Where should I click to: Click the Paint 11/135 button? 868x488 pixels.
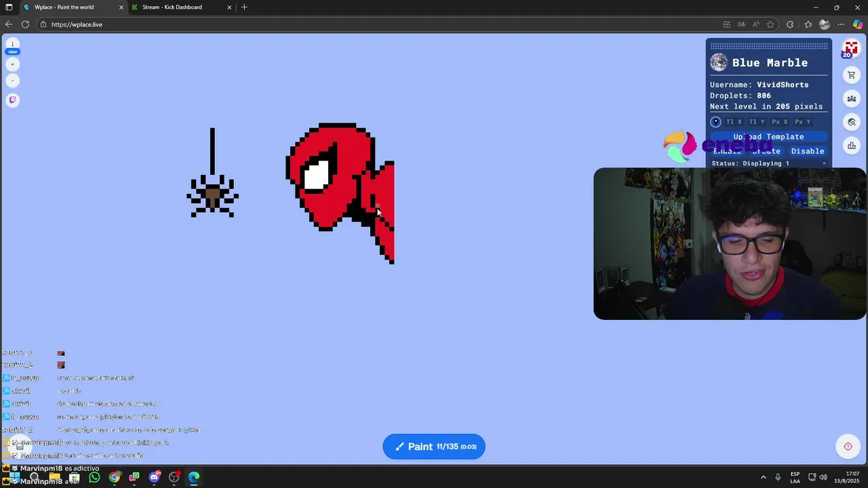coord(434,447)
